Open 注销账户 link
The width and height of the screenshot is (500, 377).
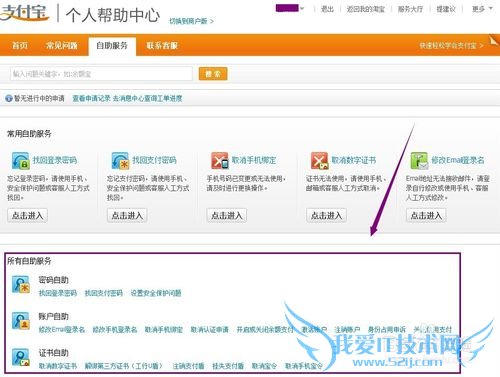coord(347,330)
